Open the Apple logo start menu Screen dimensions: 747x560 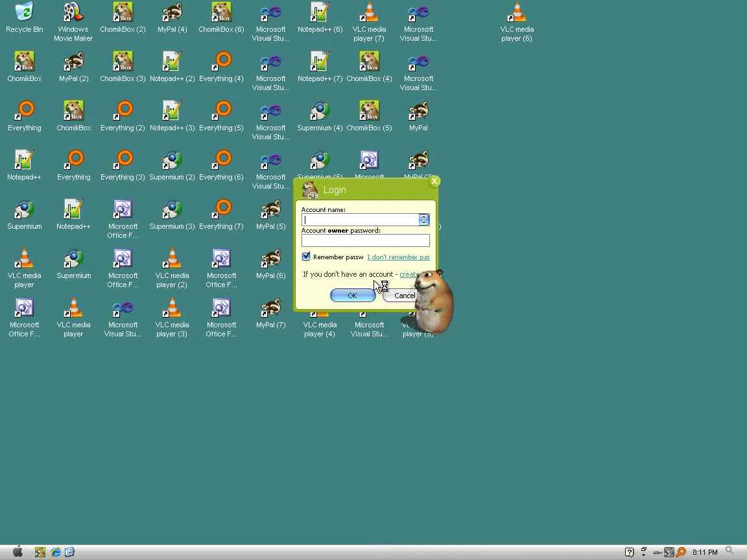[x=18, y=552]
